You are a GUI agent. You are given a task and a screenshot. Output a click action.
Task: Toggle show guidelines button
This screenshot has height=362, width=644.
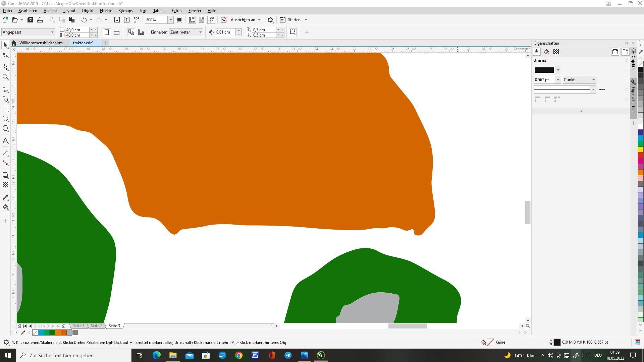point(211,20)
